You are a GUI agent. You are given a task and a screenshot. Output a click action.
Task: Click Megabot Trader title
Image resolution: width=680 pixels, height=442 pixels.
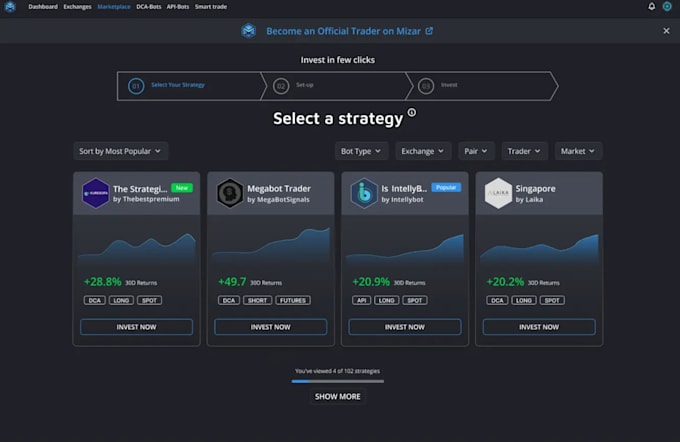(x=279, y=189)
